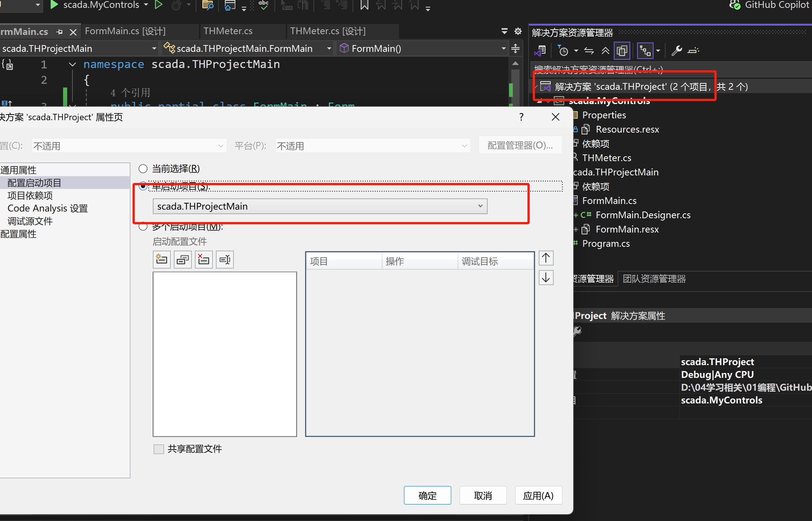Select 单启动项目 radio button

pos(143,186)
